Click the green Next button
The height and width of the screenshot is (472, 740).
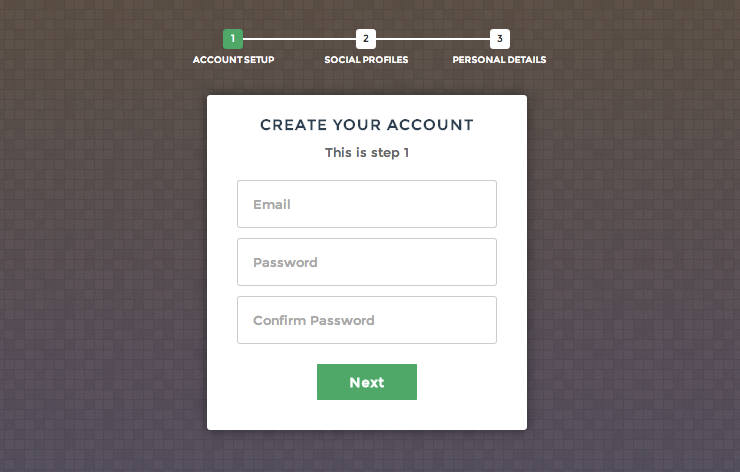pyautogui.click(x=367, y=382)
